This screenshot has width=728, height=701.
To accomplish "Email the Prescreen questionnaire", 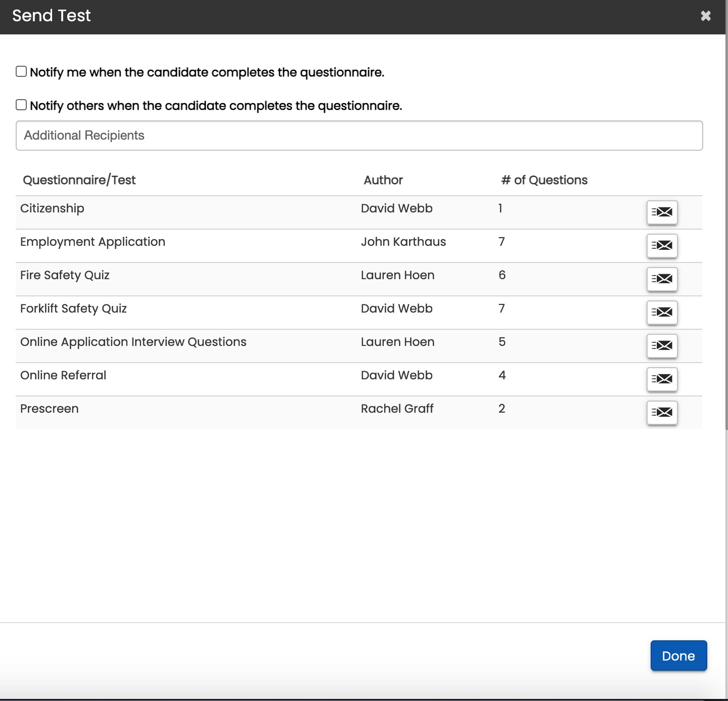I will coord(662,412).
